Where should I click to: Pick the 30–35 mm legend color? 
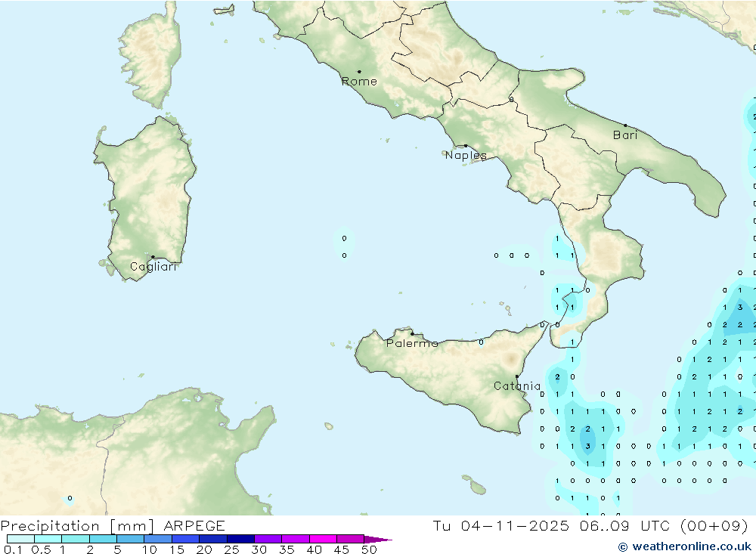(x=268, y=539)
